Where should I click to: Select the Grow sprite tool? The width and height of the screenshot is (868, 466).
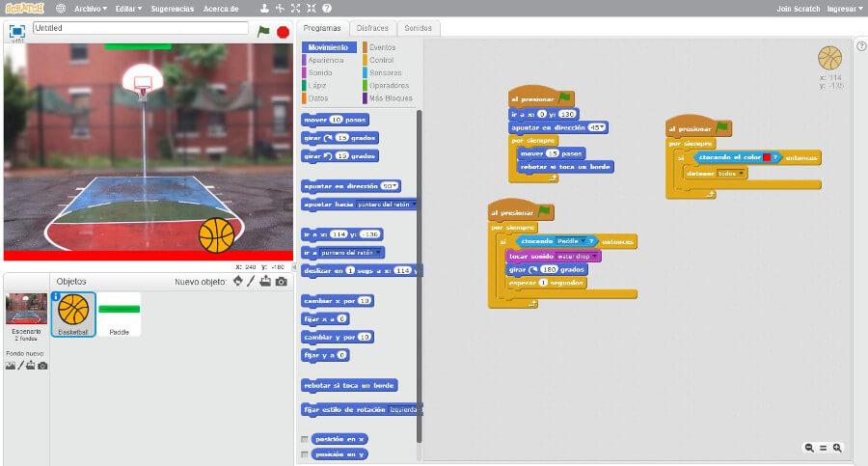296,9
